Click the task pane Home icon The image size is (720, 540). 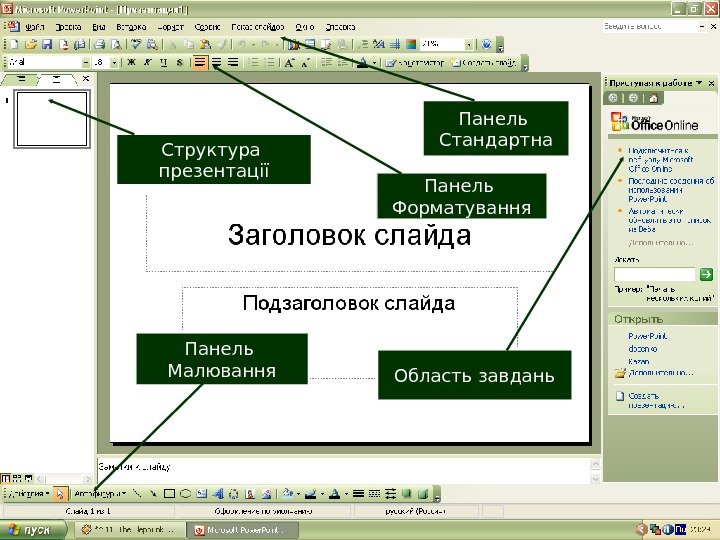coord(654,98)
